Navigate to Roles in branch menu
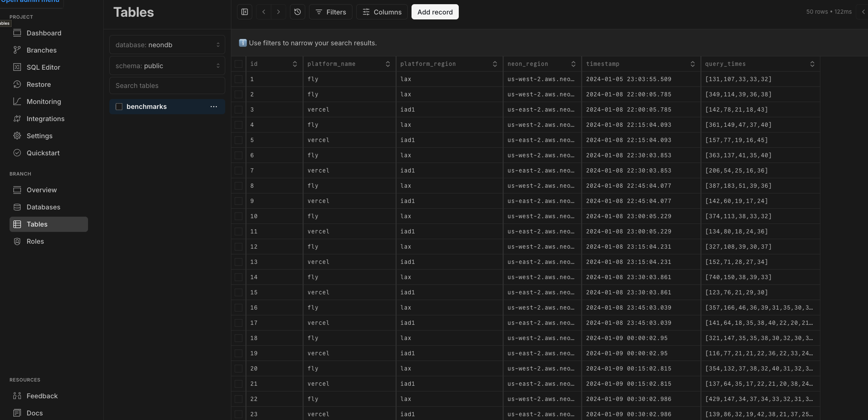Viewport: 868px width, 420px height. [35, 241]
